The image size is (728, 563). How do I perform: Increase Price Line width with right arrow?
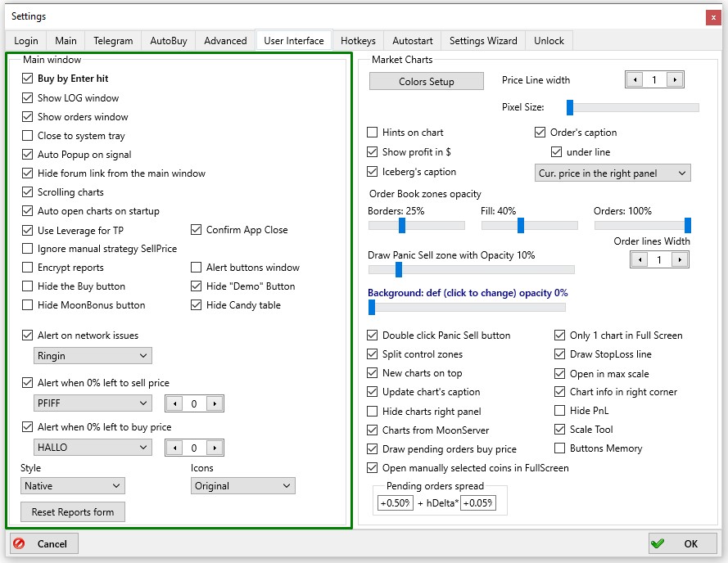coord(675,80)
